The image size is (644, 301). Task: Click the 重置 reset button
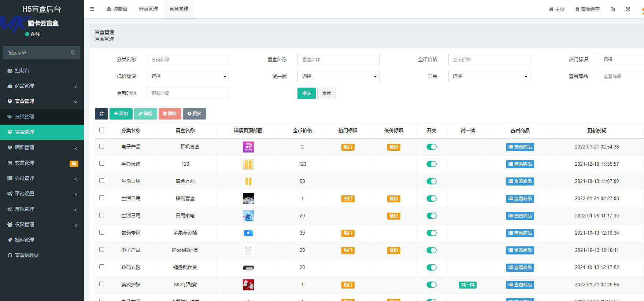pos(326,93)
